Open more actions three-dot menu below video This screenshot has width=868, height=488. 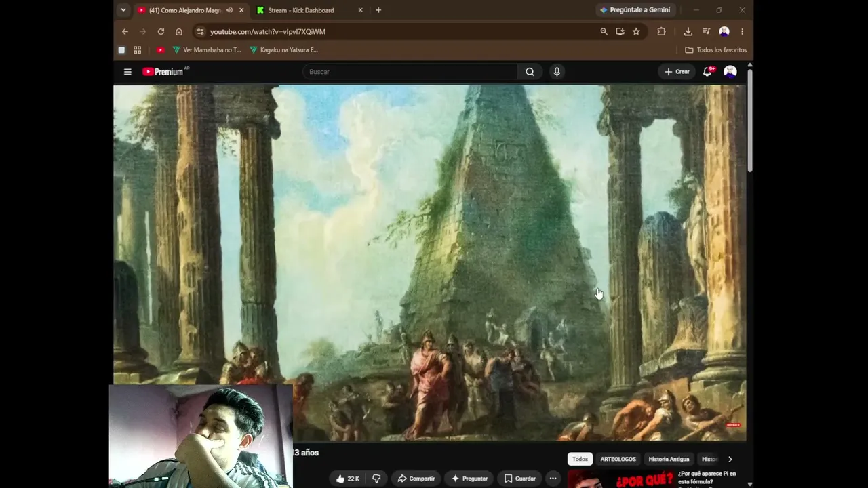coord(553,479)
